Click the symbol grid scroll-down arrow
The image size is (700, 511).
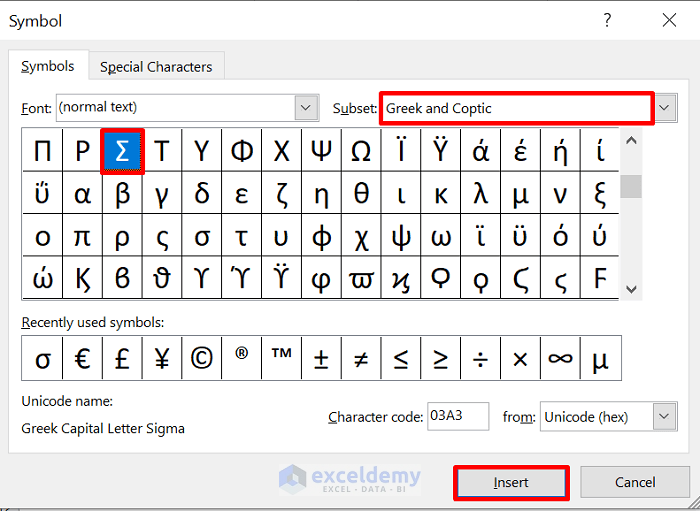pyautogui.click(x=631, y=289)
